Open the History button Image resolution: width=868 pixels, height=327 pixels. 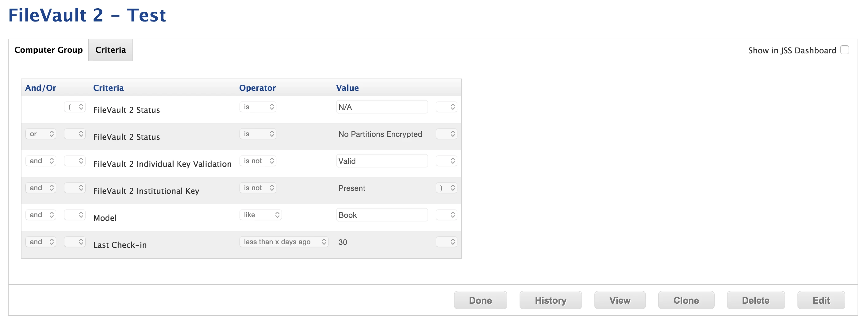551,300
